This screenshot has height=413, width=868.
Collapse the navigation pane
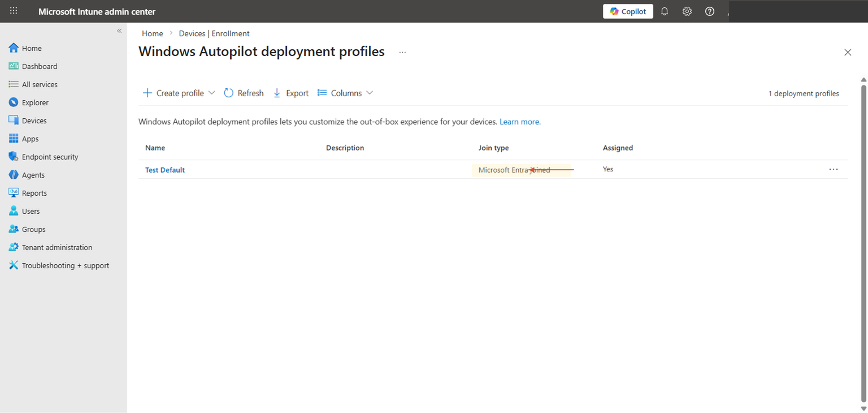[x=119, y=31]
